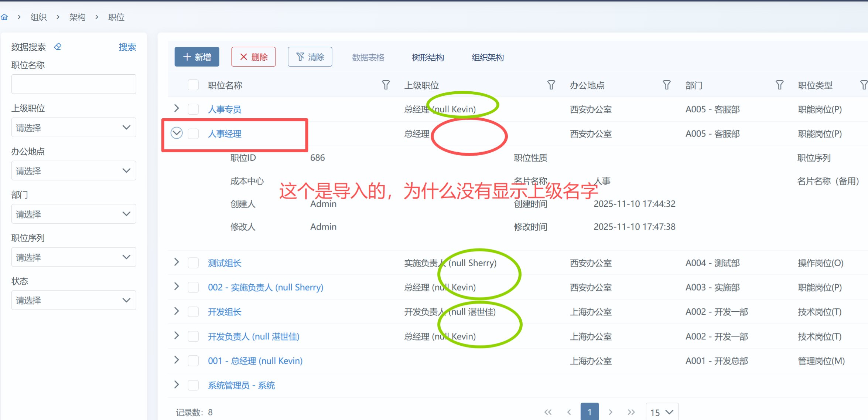The image size is (868, 420).
Task: Collapse the expanded 人事经理 row
Action: coord(177,133)
